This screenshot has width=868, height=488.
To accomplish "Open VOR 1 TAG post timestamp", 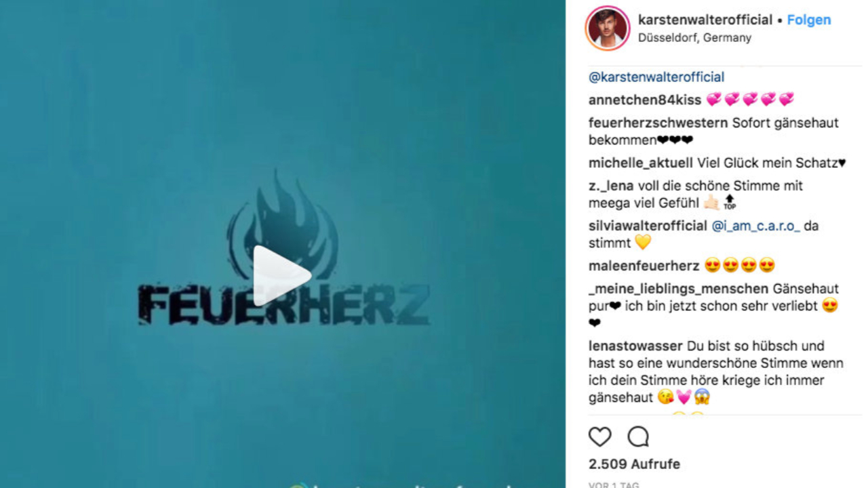I will point(614,485).
